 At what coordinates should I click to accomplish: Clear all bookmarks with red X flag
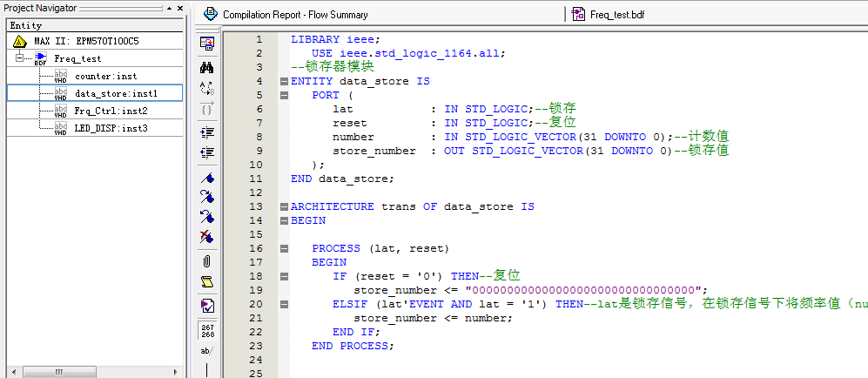tap(207, 237)
